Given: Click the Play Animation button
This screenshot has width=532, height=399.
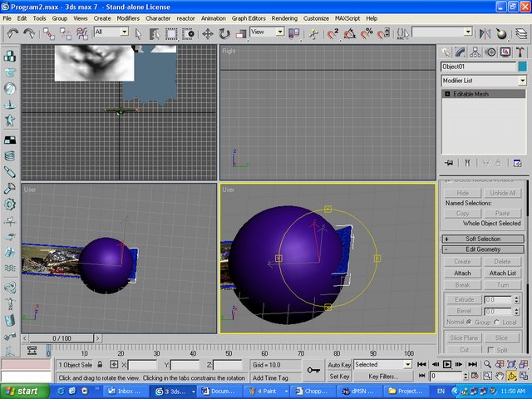Looking at the screenshot, I should click(x=446, y=364).
